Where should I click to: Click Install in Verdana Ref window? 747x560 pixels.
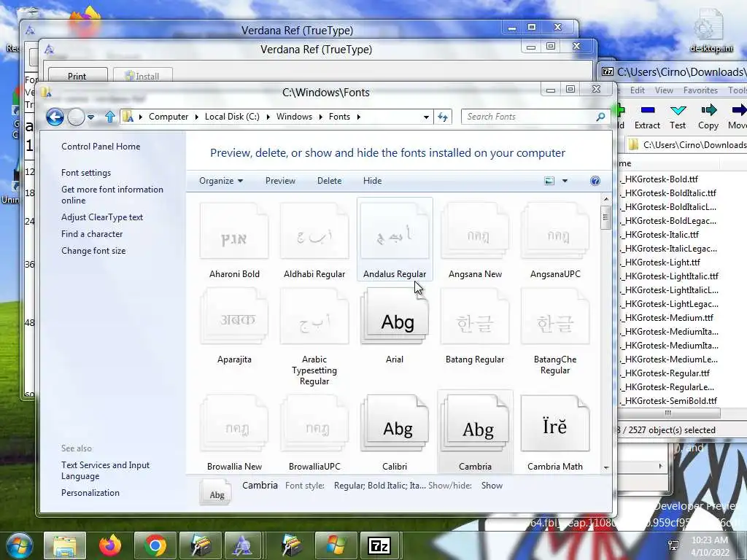(142, 76)
